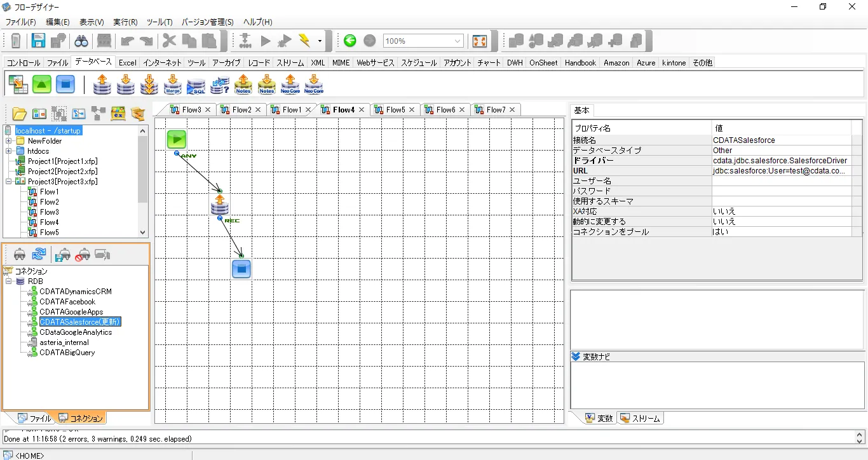Switch to the Excel component tab

coord(128,63)
